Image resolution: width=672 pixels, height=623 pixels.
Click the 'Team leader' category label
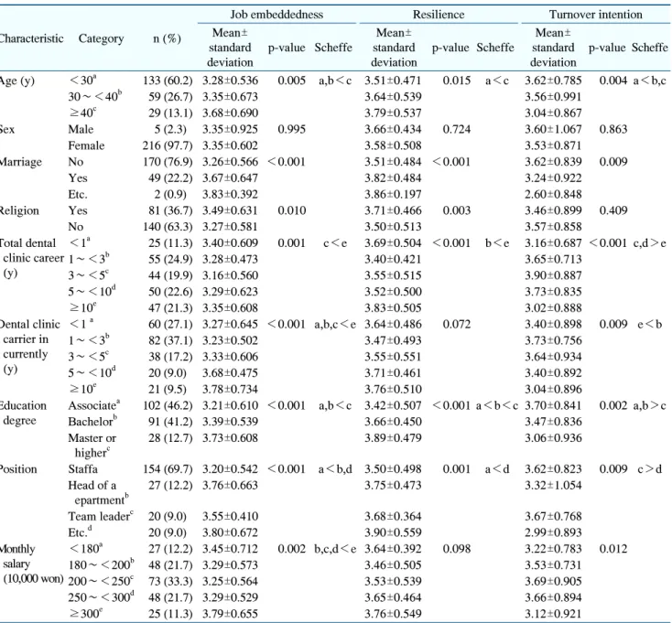point(101,516)
